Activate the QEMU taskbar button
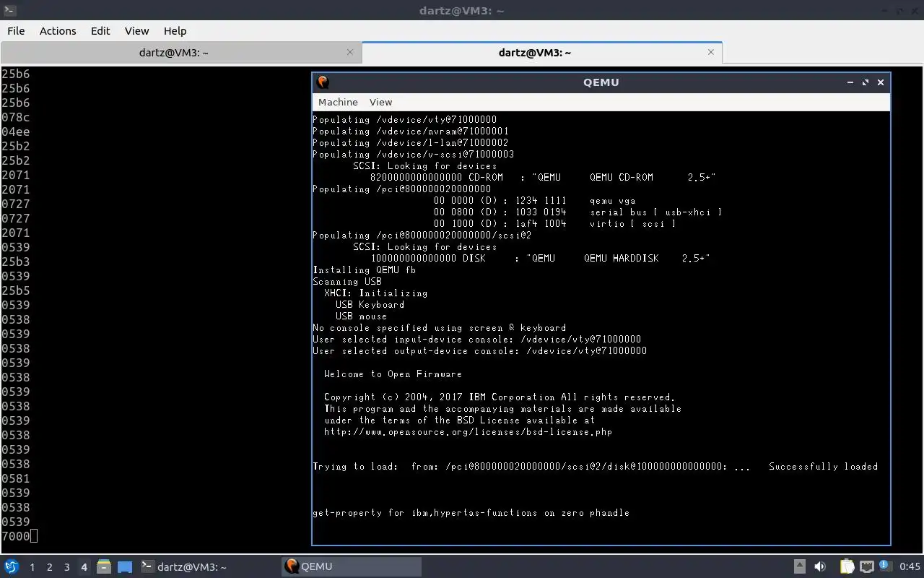Image resolution: width=924 pixels, height=578 pixels. tap(352, 566)
